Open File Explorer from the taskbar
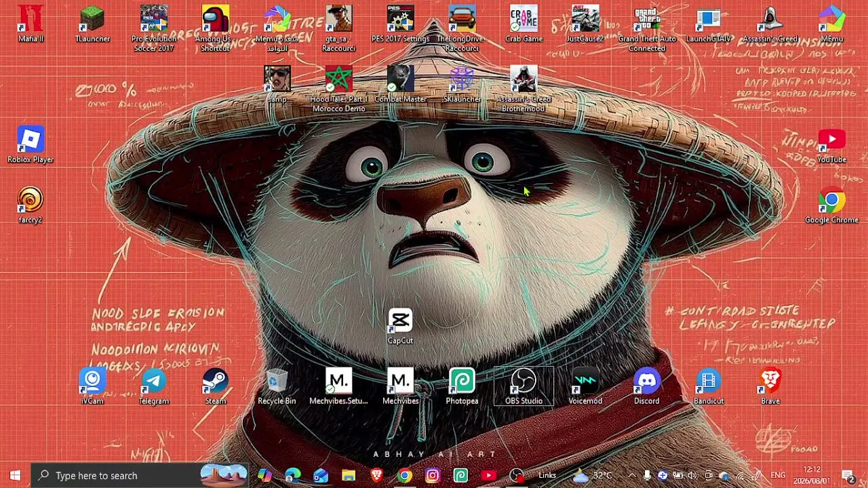 [x=349, y=475]
